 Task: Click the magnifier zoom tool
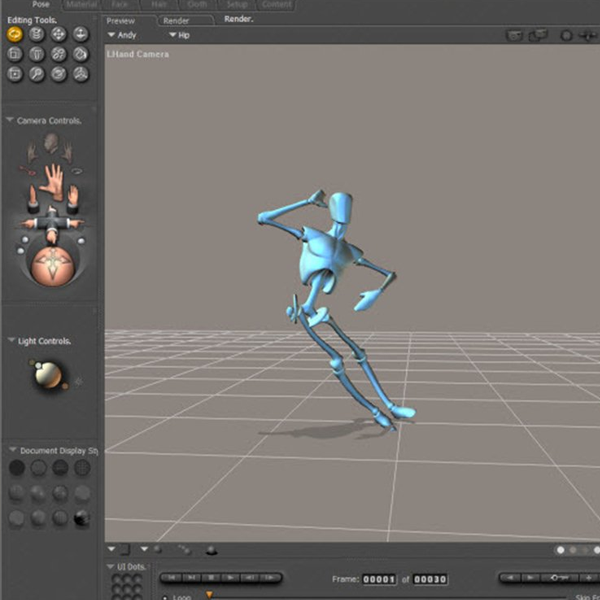point(37,74)
